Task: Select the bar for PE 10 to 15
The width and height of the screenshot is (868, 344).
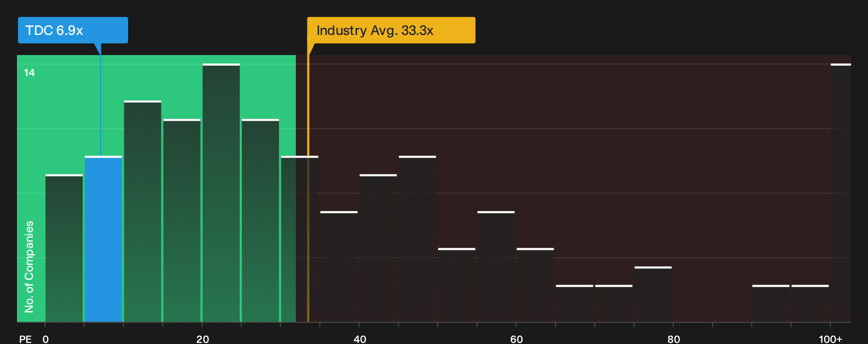Action: pos(143,212)
